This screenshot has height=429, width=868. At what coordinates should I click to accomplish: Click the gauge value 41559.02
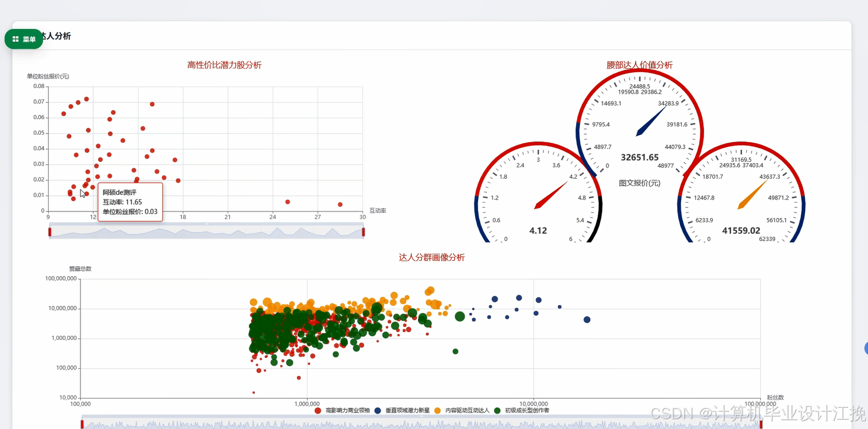click(x=741, y=231)
